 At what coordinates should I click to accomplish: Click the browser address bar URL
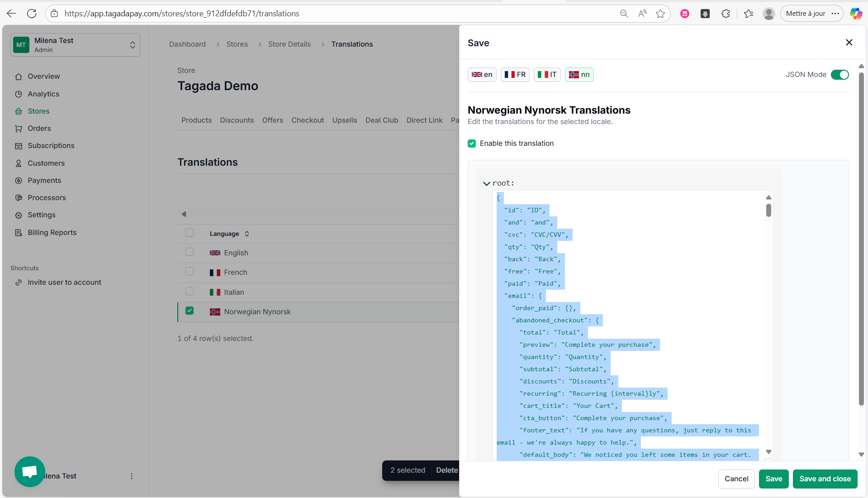[182, 14]
